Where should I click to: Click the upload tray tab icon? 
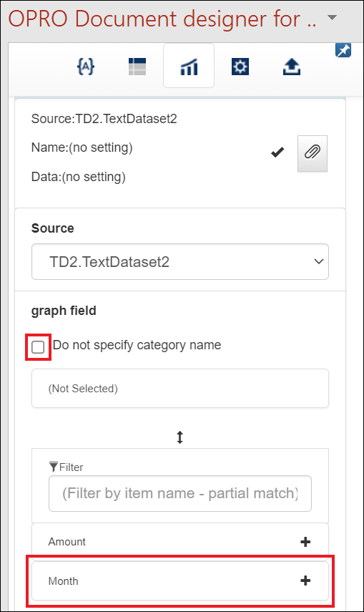pos(292,67)
